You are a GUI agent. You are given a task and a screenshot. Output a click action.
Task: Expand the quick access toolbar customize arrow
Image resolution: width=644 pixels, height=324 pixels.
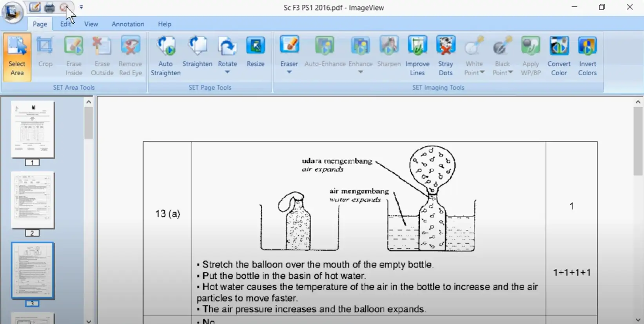[82, 7]
